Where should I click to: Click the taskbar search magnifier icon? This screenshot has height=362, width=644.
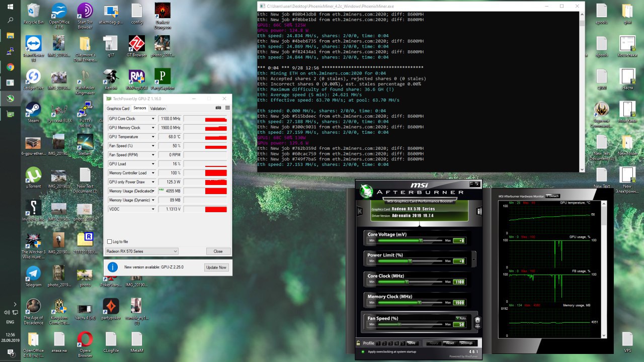point(10,21)
